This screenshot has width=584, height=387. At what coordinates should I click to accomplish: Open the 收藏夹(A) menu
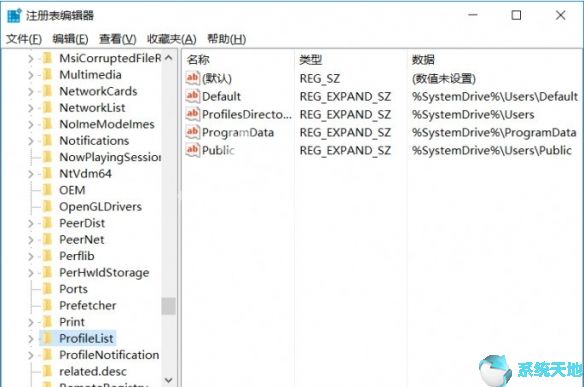click(172, 39)
